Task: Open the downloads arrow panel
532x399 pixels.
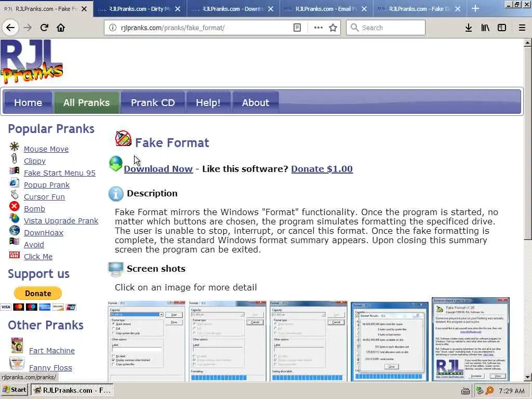Action: coord(469,28)
